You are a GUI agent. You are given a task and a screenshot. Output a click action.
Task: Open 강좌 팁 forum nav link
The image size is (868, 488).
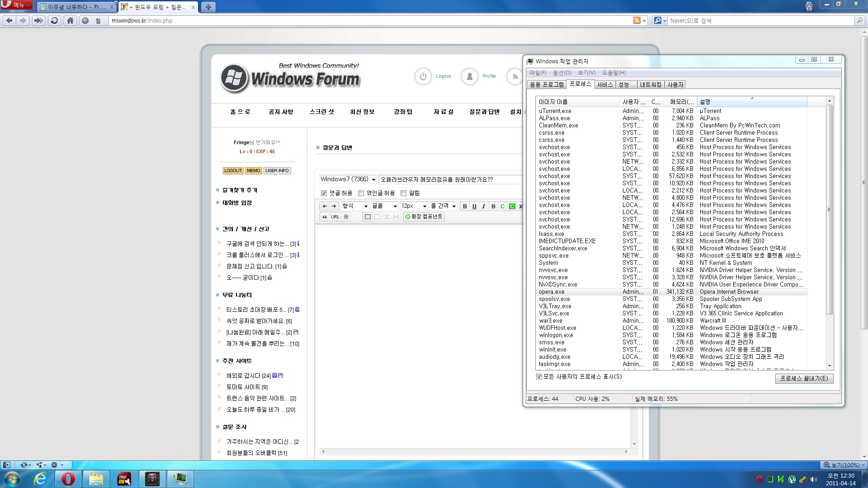pos(403,112)
